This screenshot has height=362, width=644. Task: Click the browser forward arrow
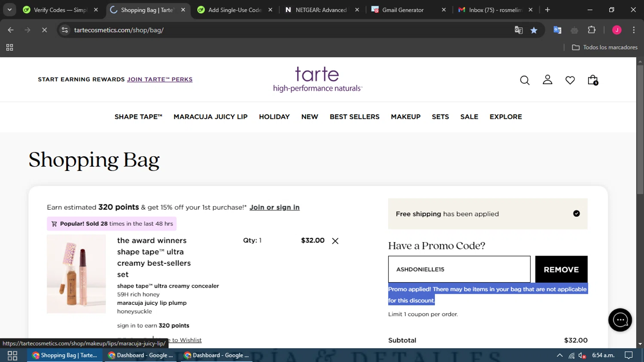(27, 30)
